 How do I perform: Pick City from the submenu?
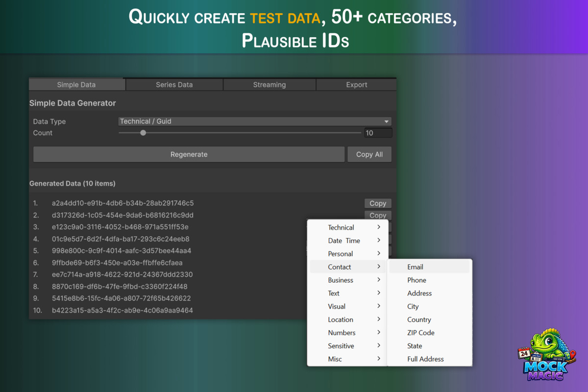pos(430,306)
